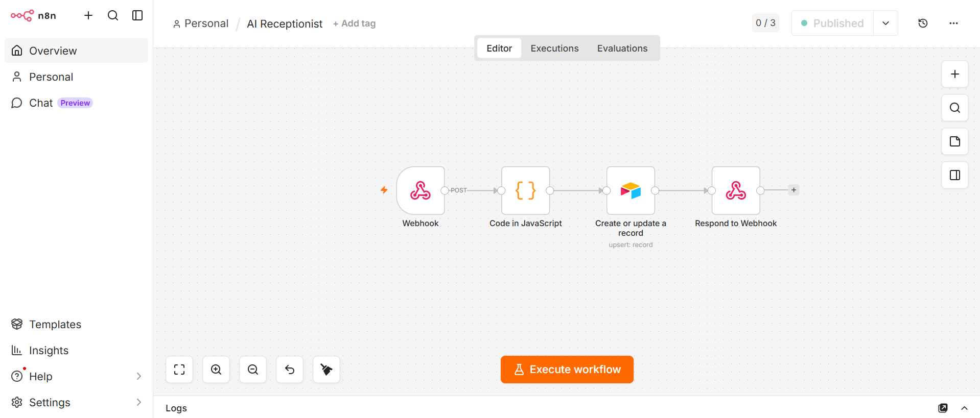The image size is (980, 418).
Task: Go to Personal project breadcrumb
Action: tap(201, 23)
